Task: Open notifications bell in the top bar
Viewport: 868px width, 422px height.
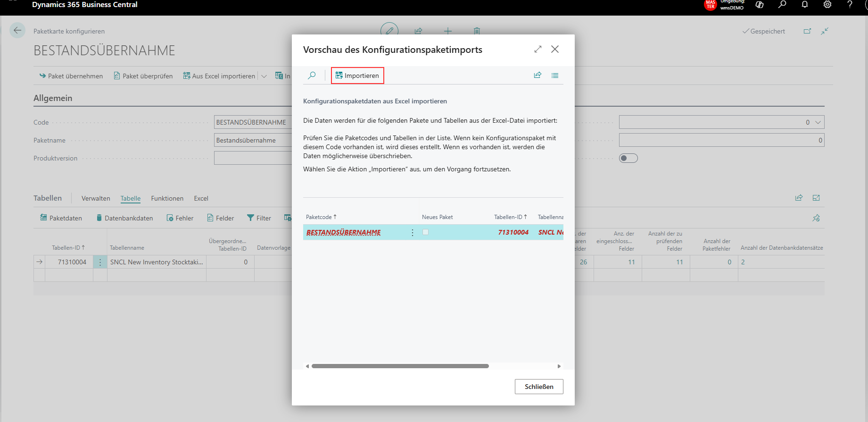Action: [805, 5]
